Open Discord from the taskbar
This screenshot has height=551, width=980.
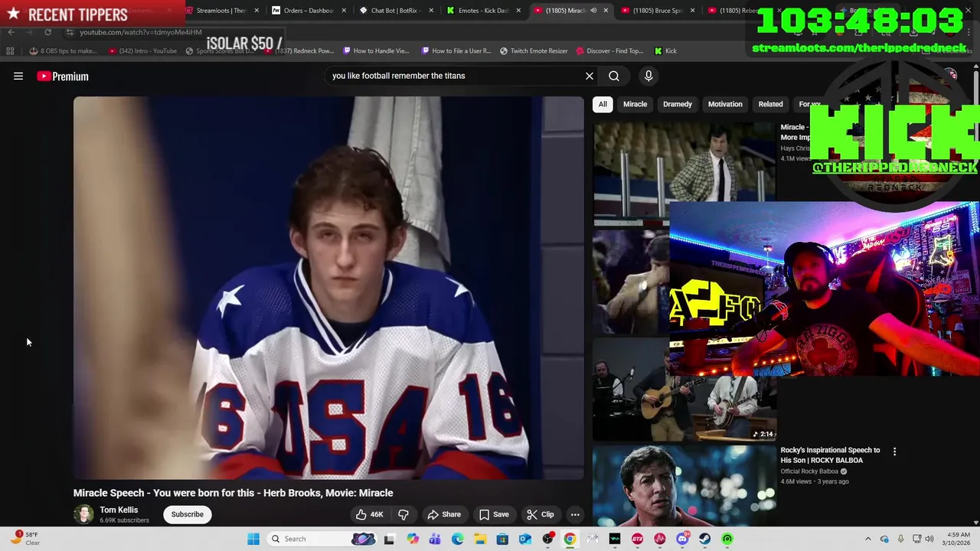pyautogui.click(x=682, y=539)
